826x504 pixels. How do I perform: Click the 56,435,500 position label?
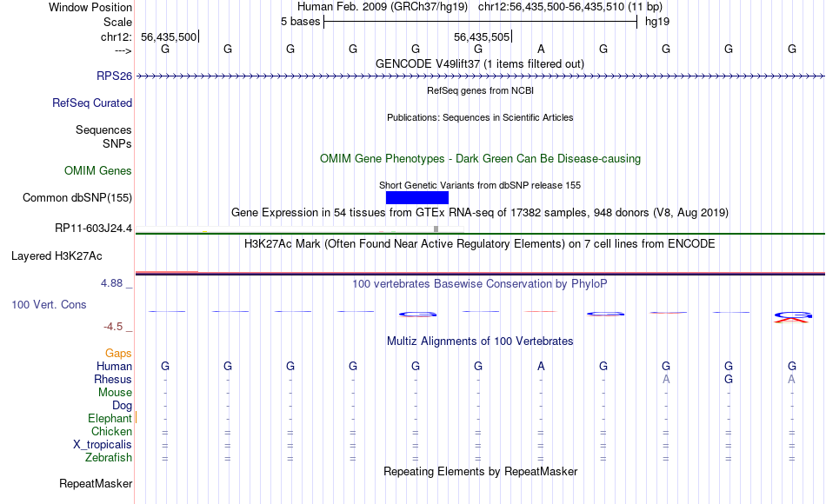point(169,36)
